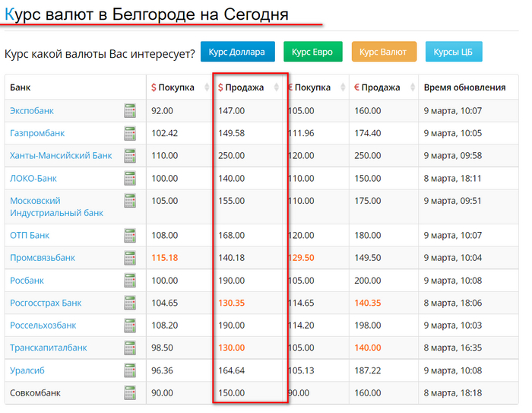Select Совкомбанк update time 8 марта, 18:18

453,393
